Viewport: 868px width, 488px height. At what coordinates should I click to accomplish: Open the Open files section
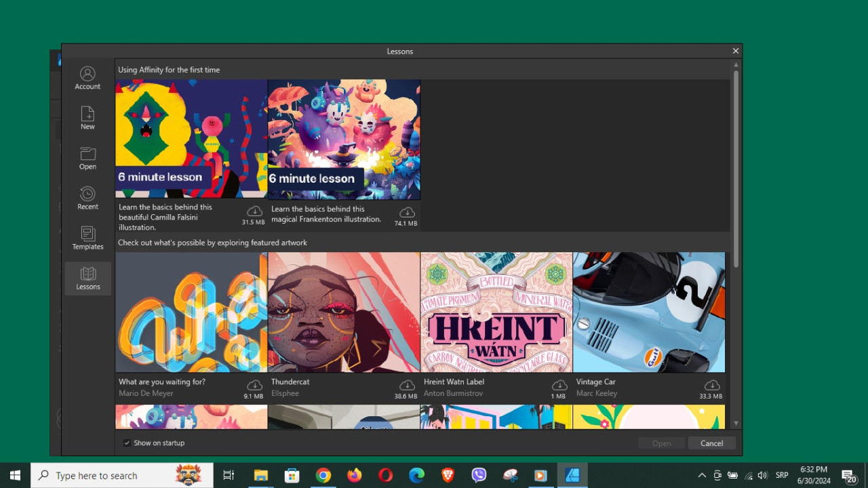point(87,158)
